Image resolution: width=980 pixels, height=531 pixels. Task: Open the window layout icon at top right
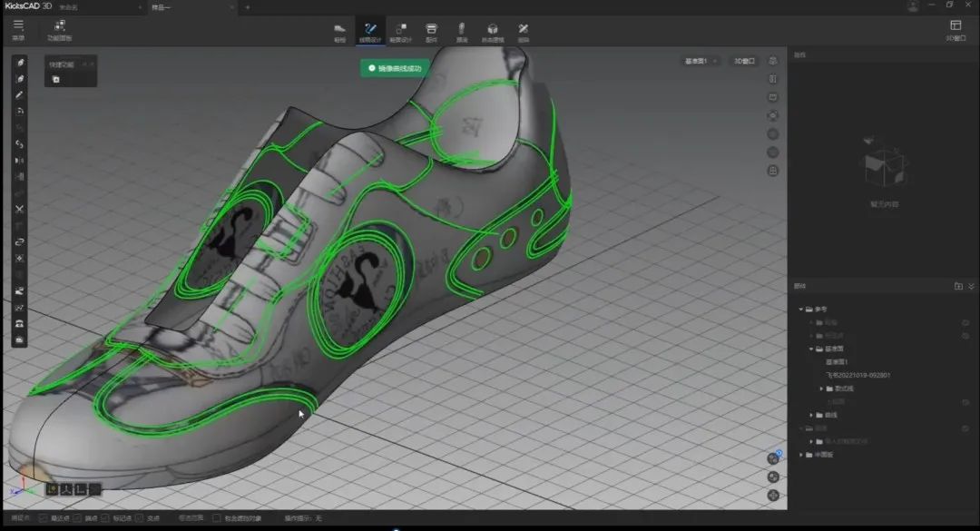coord(955,25)
